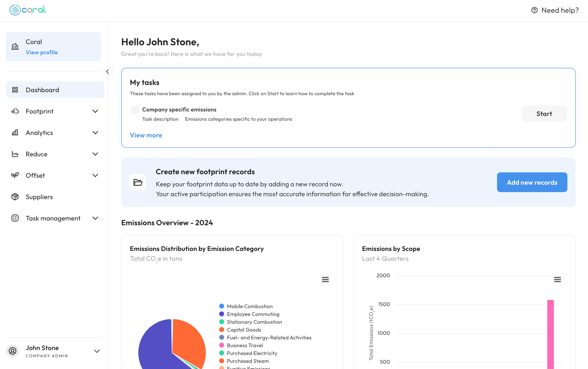Screen dimensions: 588x369
Task: Click the folder icon in records banner
Action: pyautogui.click(x=138, y=182)
